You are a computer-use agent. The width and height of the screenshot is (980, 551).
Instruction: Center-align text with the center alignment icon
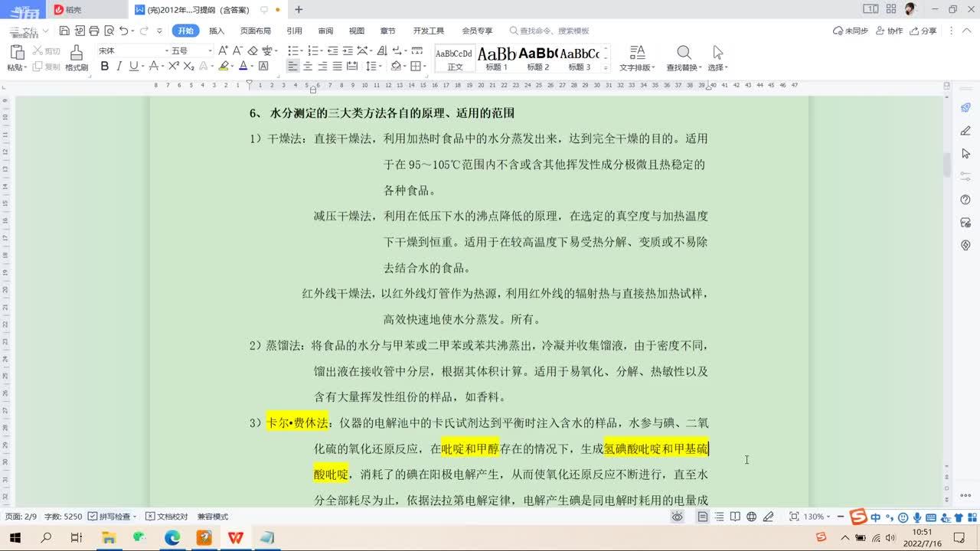tap(308, 67)
